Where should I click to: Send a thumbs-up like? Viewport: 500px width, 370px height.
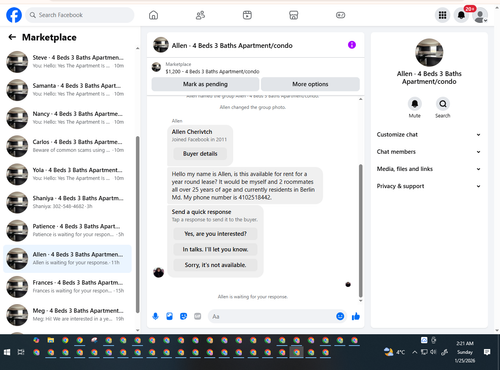pyautogui.click(x=356, y=316)
